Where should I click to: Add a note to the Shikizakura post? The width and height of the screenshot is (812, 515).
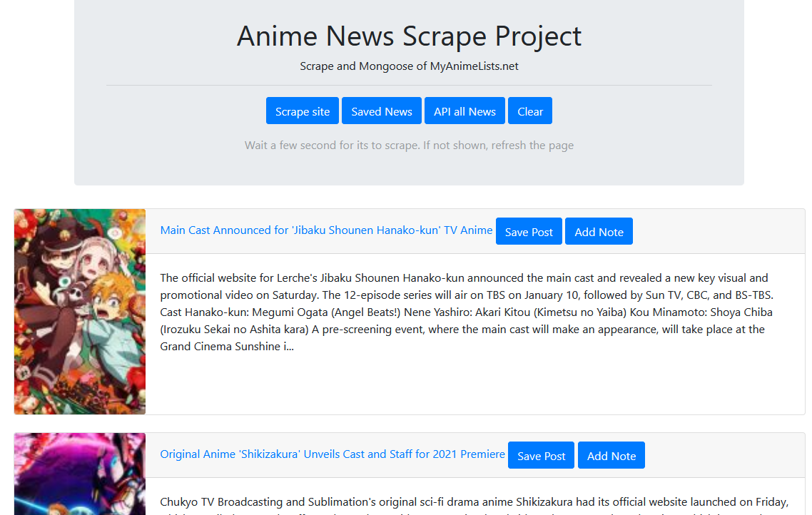pos(611,456)
